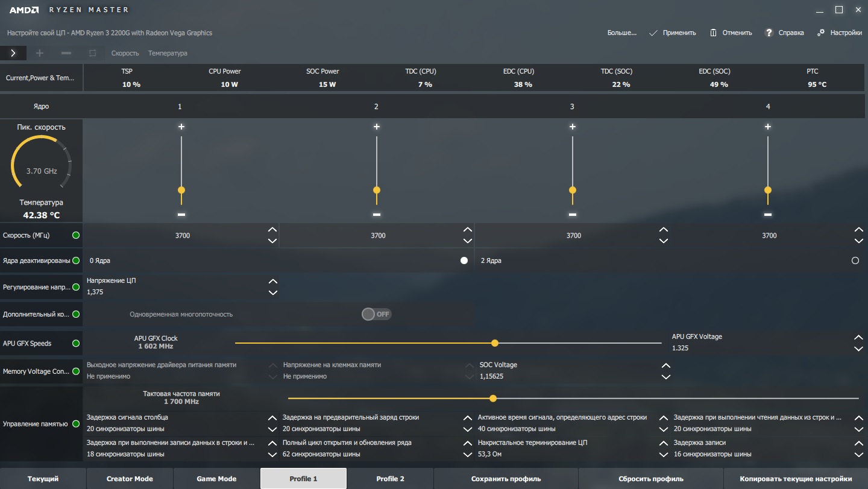Viewport: 868px width, 489px height.
Task: Click the plus icon above core 4 slider
Action: [x=768, y=127]
